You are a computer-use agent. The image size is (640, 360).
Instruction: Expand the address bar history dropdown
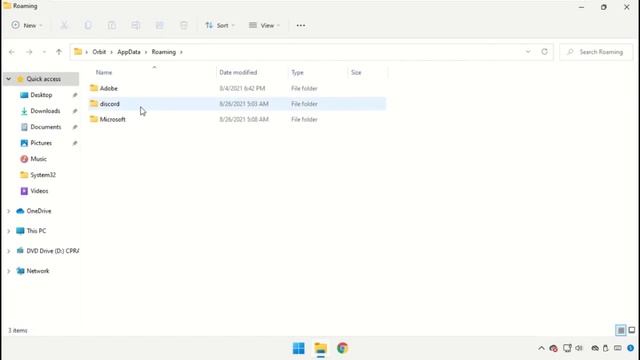point(528,52)
